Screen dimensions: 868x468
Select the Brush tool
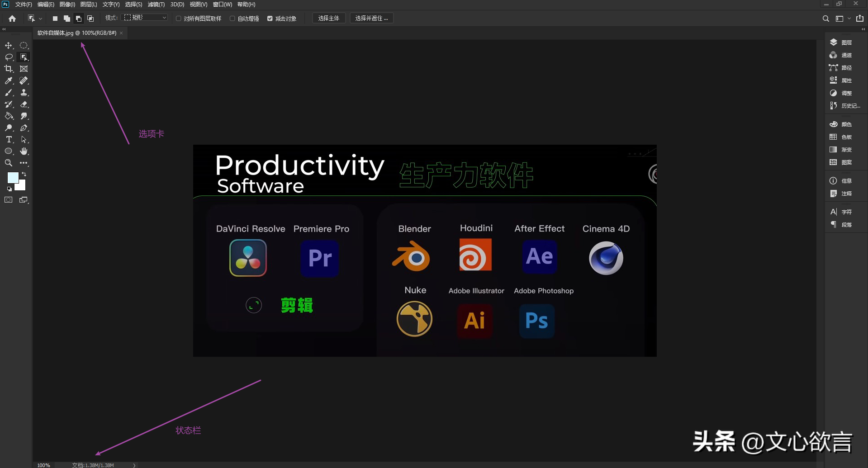tap(9, 92)
